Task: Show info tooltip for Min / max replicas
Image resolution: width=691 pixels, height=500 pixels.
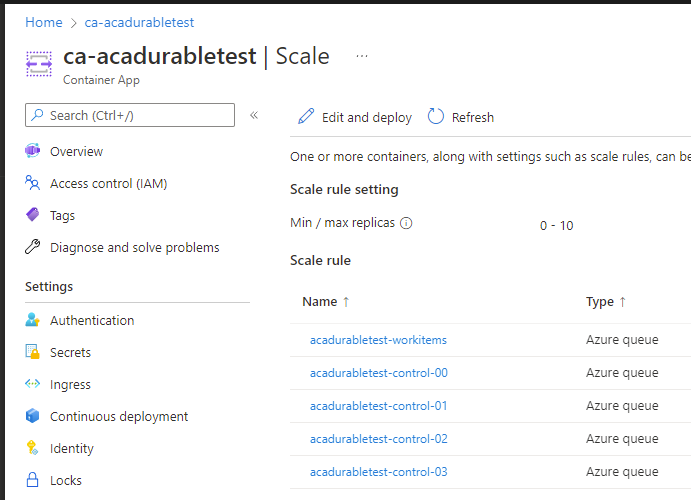Action: pyautogui.click(x=406, y=223)
